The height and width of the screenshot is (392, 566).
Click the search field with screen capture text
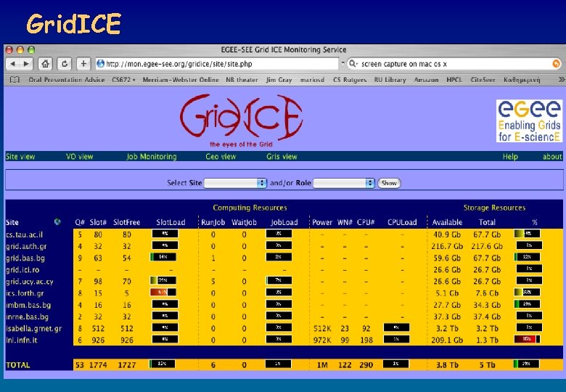click(454, 64)
